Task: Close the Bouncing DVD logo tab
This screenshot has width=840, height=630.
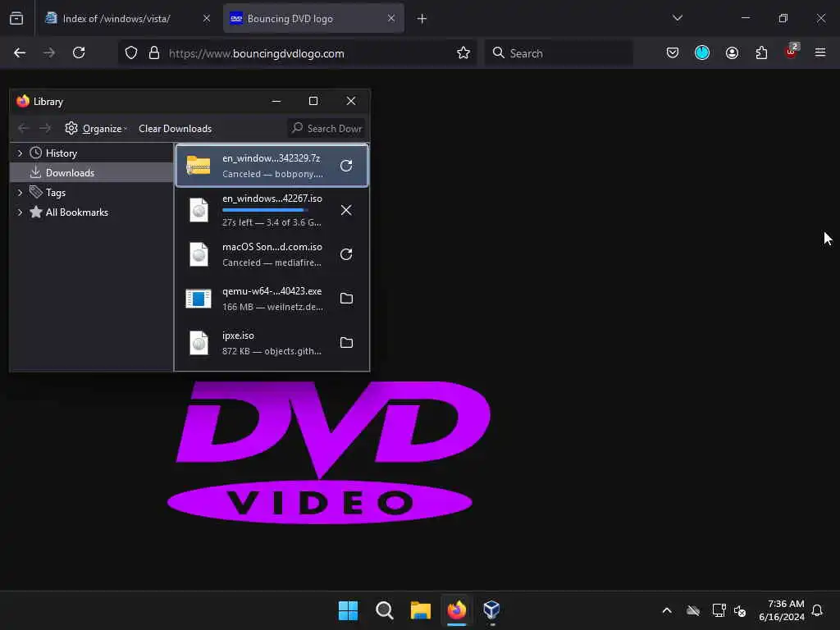Action: click(x=391, y=18)
